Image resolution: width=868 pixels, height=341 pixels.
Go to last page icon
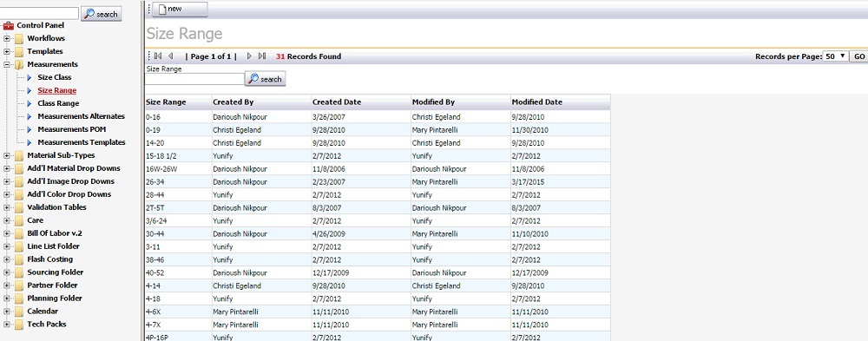pos(262,56)
